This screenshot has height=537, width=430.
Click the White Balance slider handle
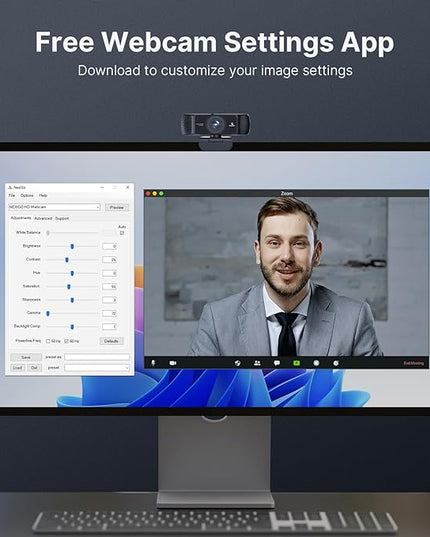coord(48,233)
